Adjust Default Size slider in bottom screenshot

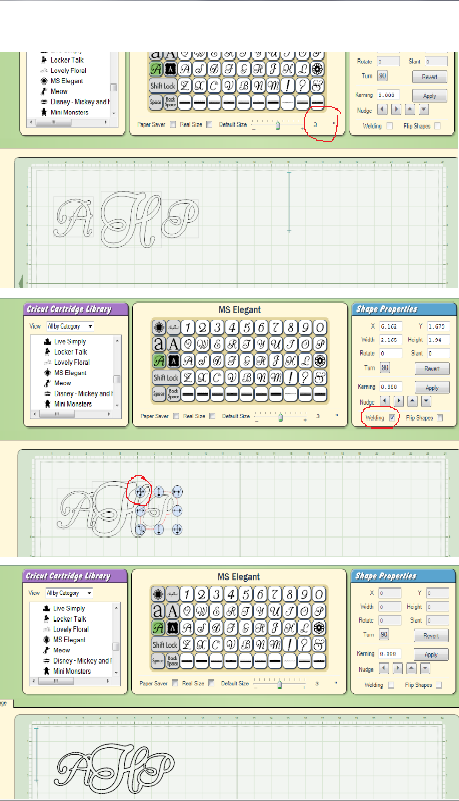(279, 684)
